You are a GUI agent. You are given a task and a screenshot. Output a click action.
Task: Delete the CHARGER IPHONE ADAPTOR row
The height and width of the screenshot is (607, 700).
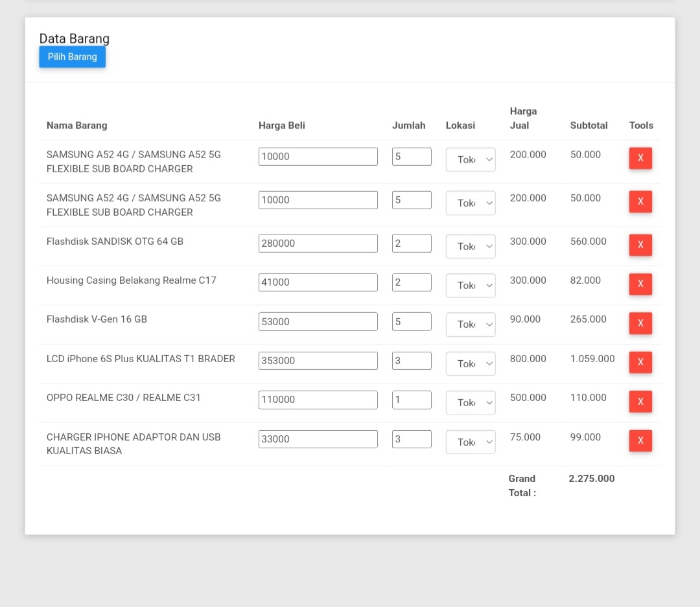tap(640, 441)
